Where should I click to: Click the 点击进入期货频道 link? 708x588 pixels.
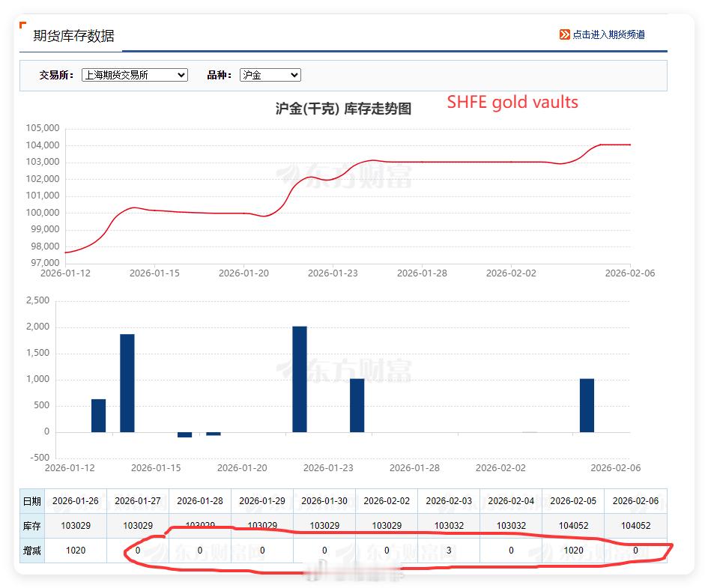tap(611, 34)
